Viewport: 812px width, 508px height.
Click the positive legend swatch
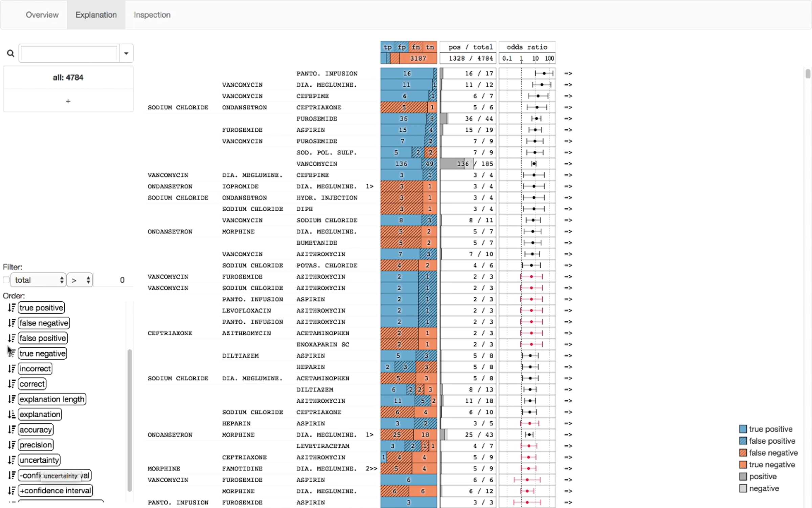tap(743, 477)
